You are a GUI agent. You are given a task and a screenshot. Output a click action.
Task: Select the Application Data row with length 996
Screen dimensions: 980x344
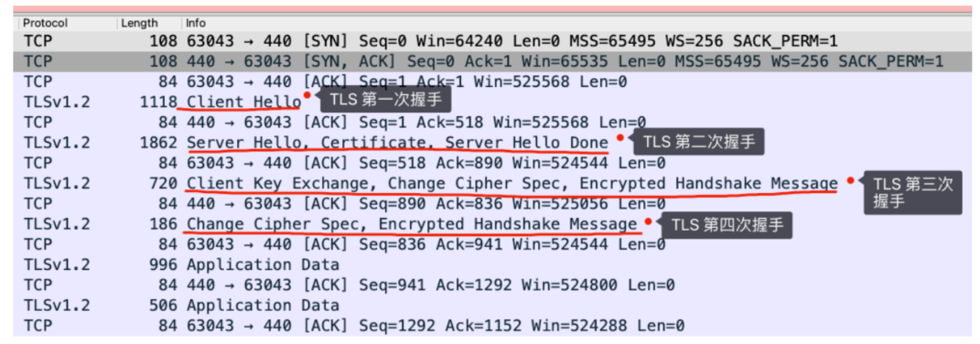(490, 264)
